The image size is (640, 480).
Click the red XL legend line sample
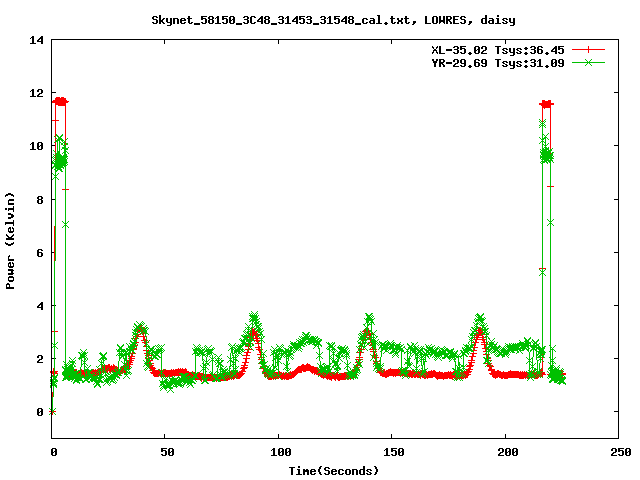coord(588,50)
